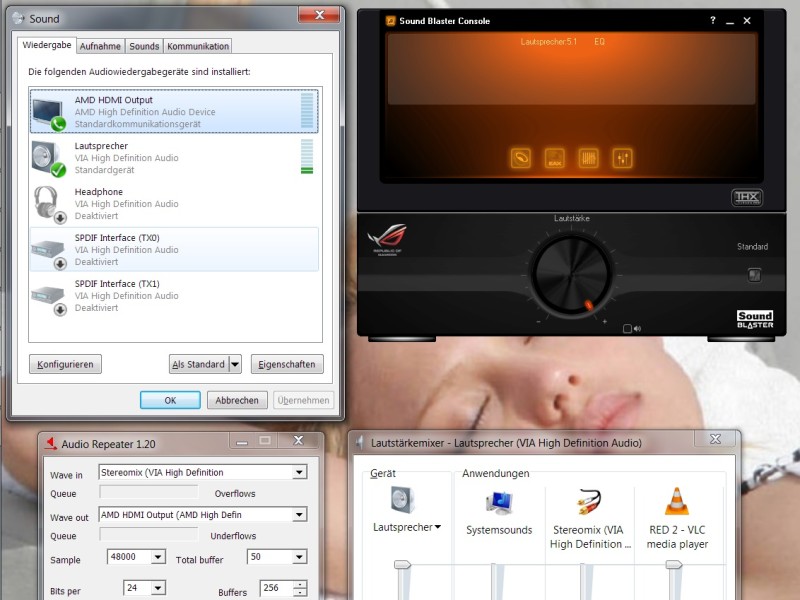This screenshot has width=800, height=600.
Task: Click the Übernehmen button
Action: click(303, 400)
